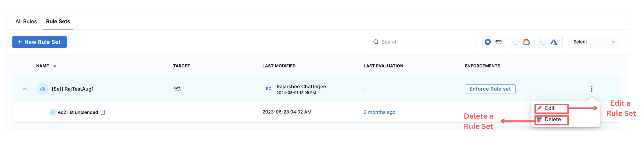
Task: Click the trash can icon in the context menu
Action: pos(539,120)
